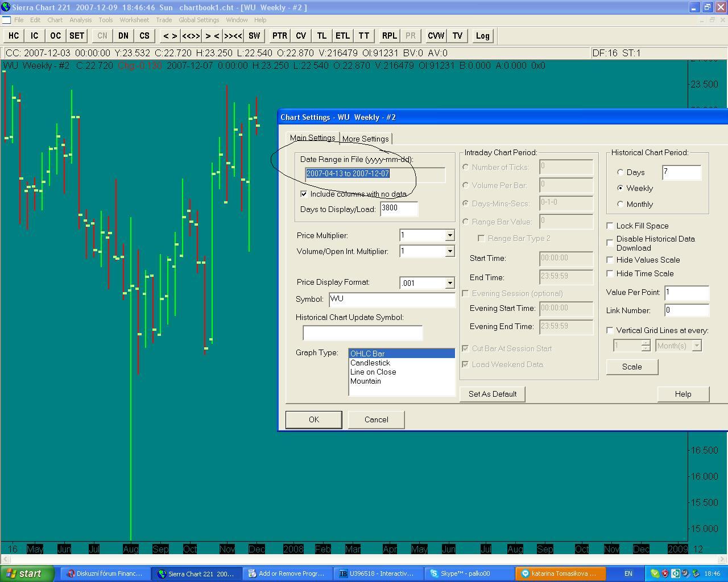
Task: Click the TL toolbar button
Action: click(321, 36)
